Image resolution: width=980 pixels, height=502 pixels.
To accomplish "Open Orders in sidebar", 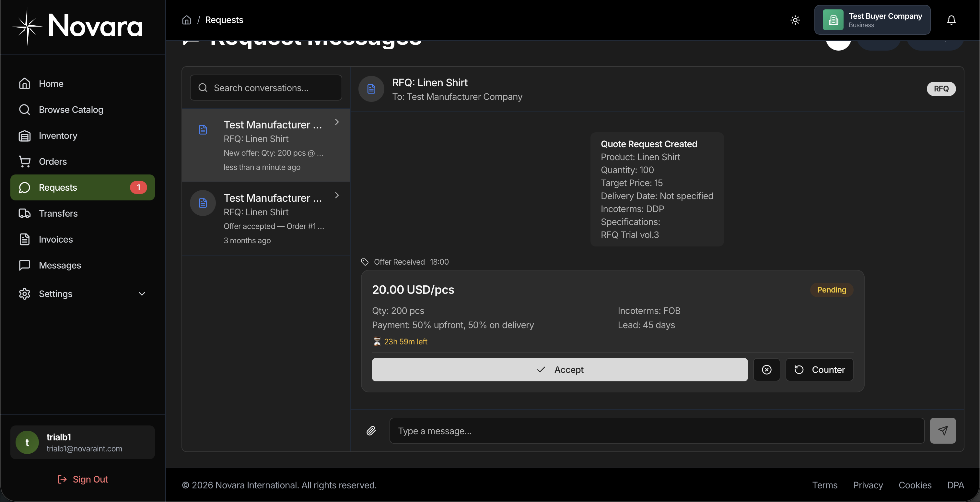I will point(83,161).
